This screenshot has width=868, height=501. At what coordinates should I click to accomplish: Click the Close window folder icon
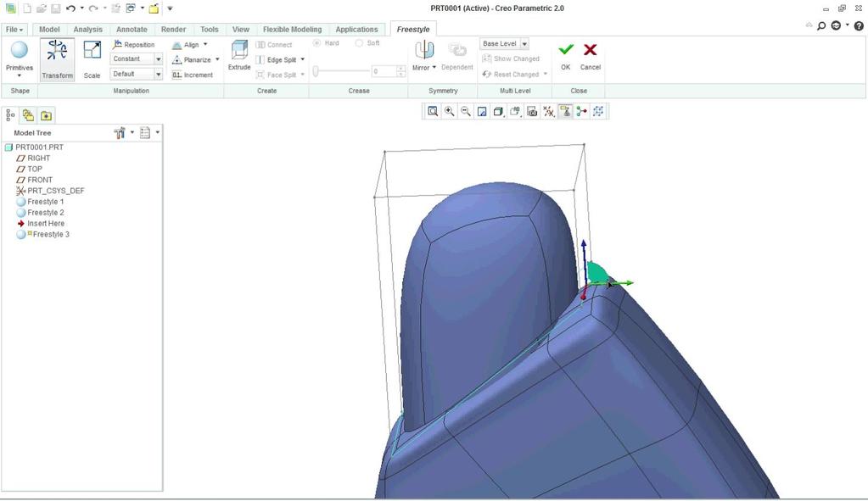(x=154, y=8)
